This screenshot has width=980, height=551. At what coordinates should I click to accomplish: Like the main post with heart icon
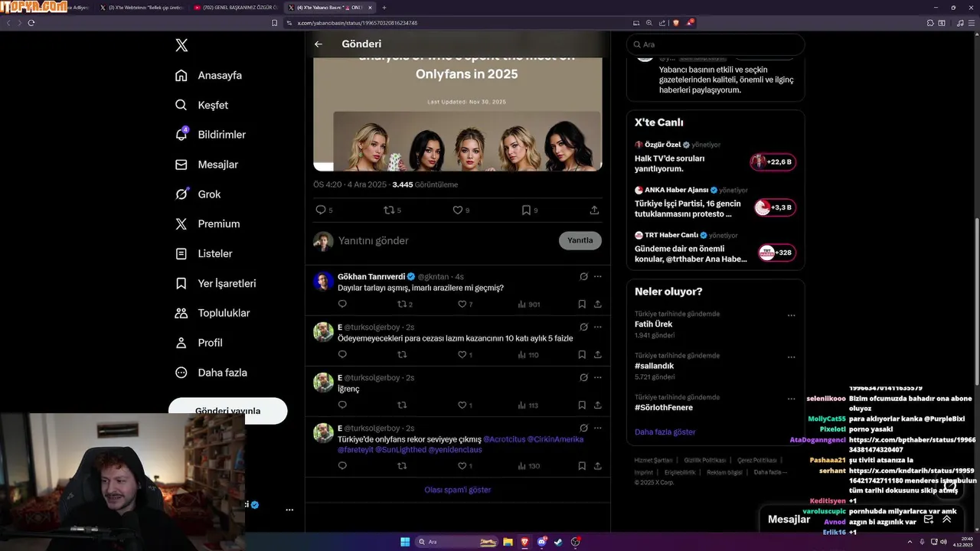click(458, 210)
